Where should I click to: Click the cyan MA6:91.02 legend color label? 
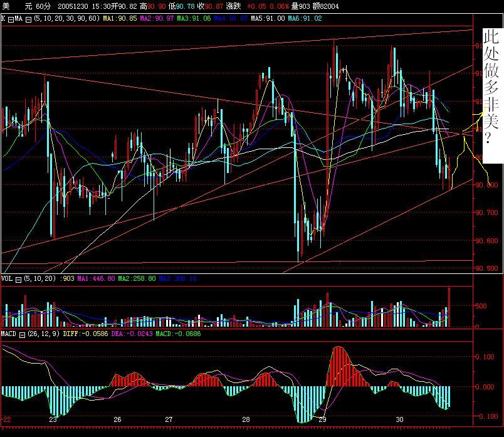[305, 19]
